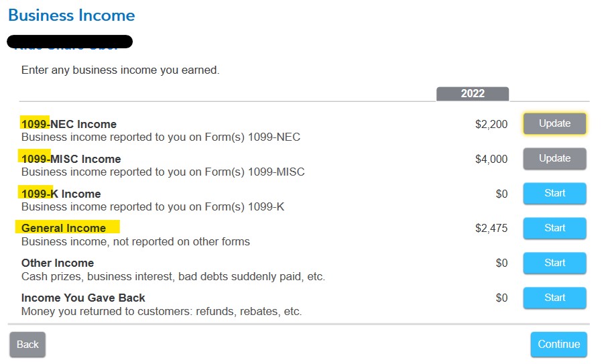Click the $2,200 amount
Screen dimensions: 608x364
[491, 124]
